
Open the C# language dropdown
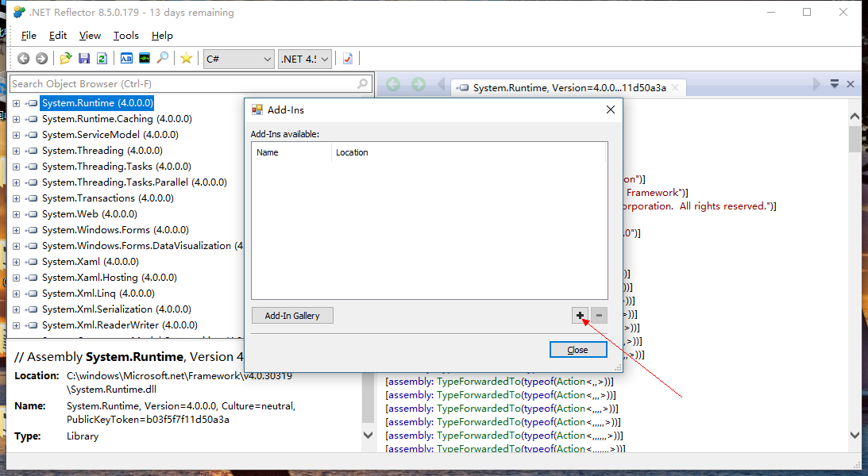(x=238, y=59)
